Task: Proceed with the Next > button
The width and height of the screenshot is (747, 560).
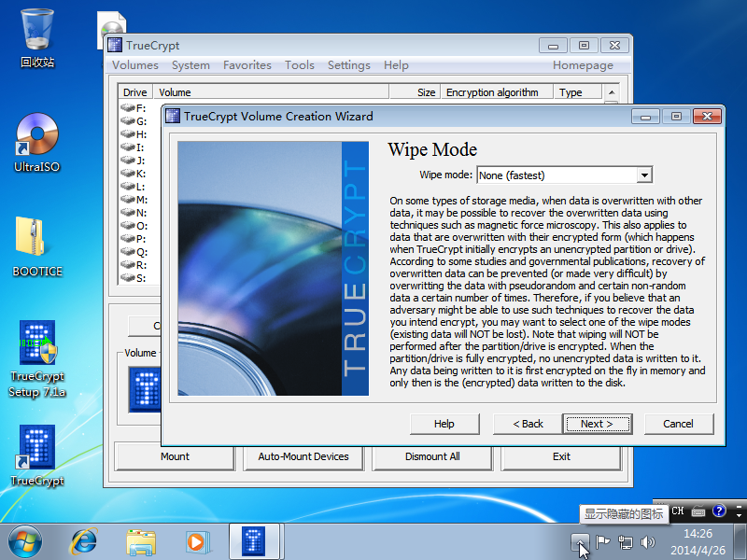Action: 597,424
